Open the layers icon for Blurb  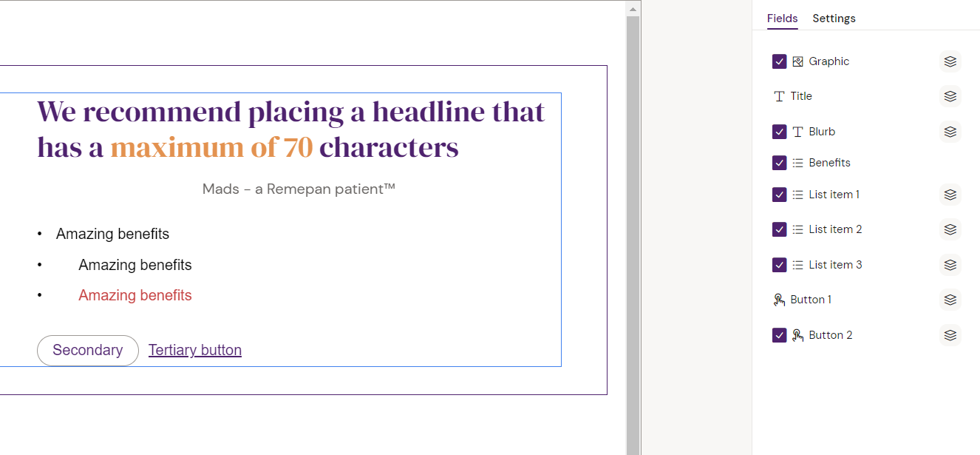(x=950, y=132)
